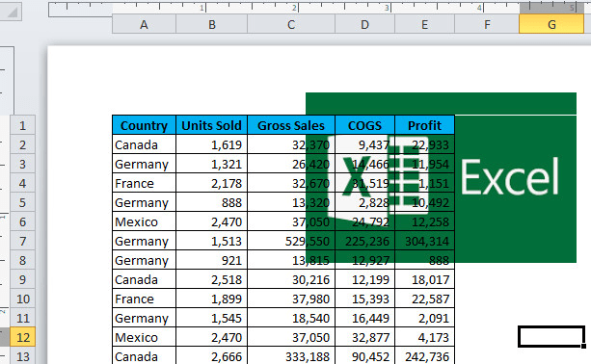Viewport: 591px width, 364px height.
Task: Click the Germany cell in row 3
Action: pos(144,164)
